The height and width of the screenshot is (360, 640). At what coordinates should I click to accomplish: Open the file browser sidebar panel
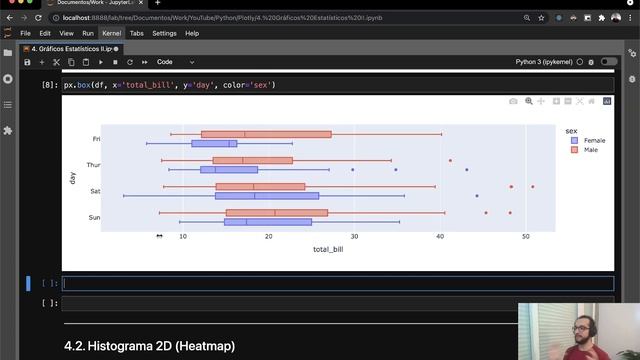(8, 53)
